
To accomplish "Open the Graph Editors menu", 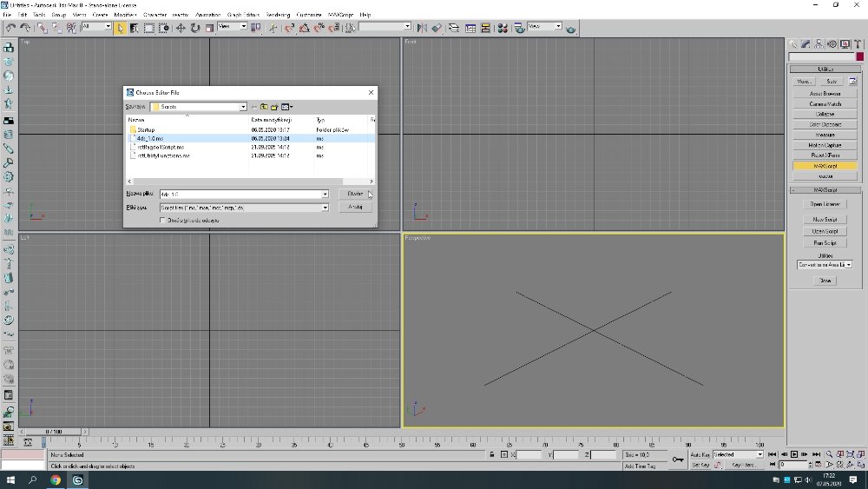I will 245,15.
